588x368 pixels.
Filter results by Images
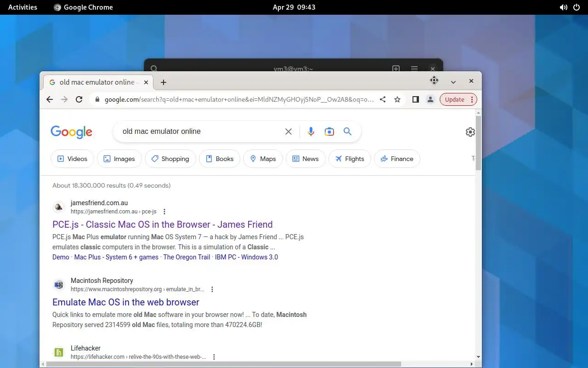[x=119, y=159]
